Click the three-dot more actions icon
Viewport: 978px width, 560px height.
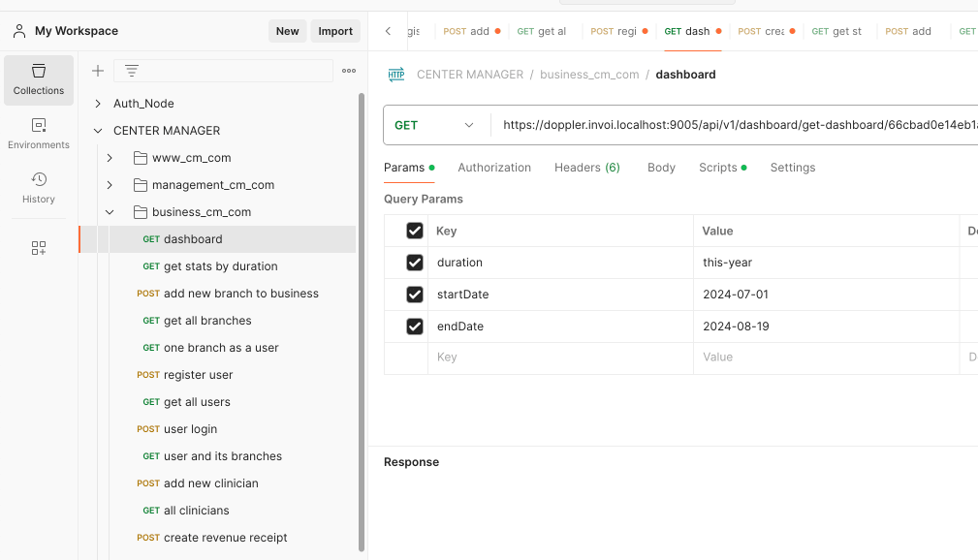click(348, 70)
